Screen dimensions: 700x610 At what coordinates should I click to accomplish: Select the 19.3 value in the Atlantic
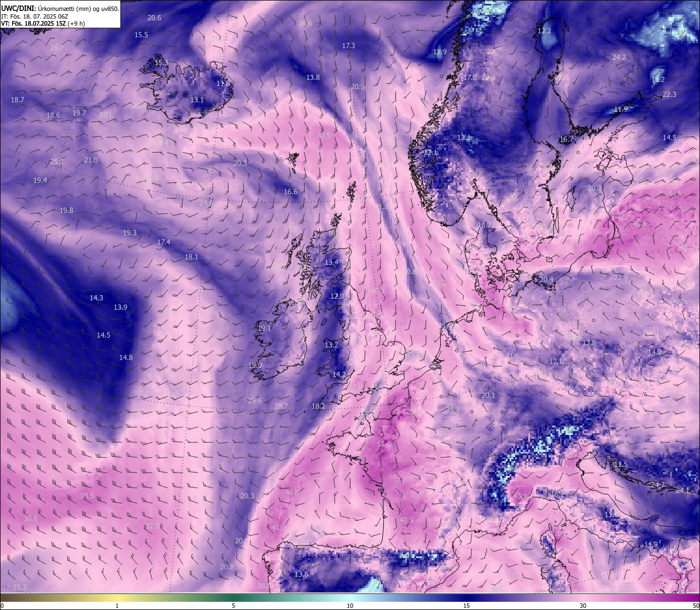(x=130, y=233)
